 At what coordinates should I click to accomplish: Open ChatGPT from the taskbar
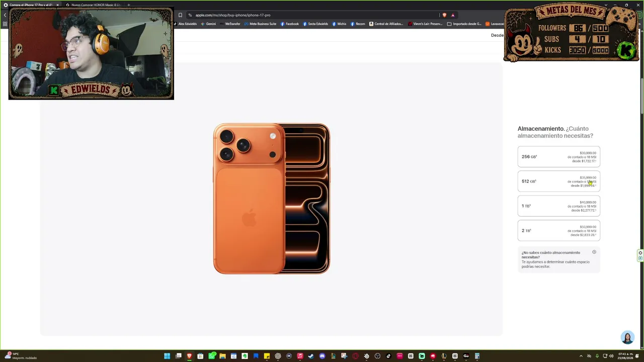[x=278, y=356]
